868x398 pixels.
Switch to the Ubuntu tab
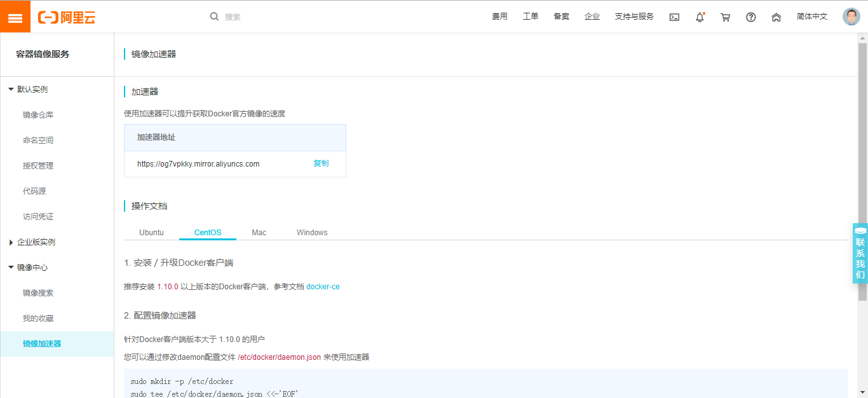[x=151, y=233]
